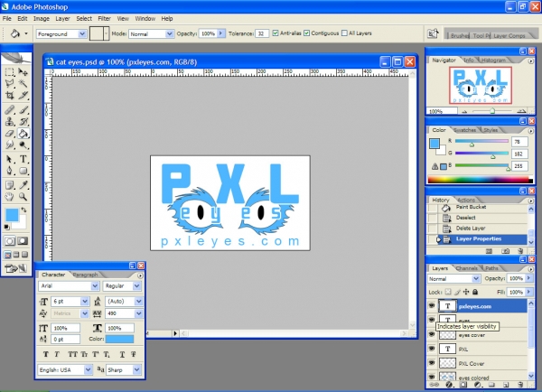Enable the All Layers checkbox
Screen dimensions: 542x392
tap(344, 33)
